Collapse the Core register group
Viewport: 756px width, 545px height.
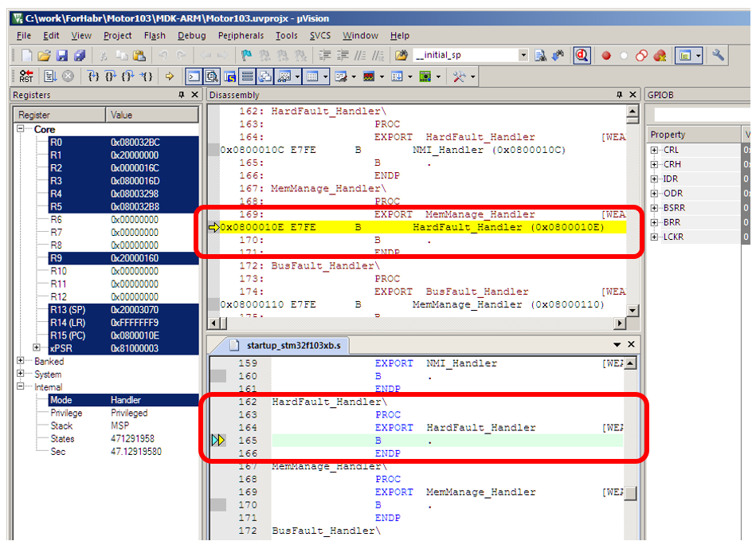click(20, 129)
